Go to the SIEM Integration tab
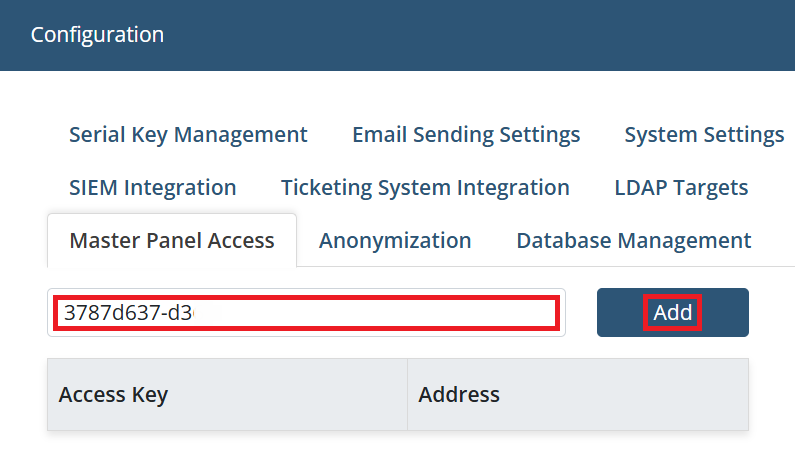Screen dimensions: 795x458 pyautogui.click(x=153, y=187)
